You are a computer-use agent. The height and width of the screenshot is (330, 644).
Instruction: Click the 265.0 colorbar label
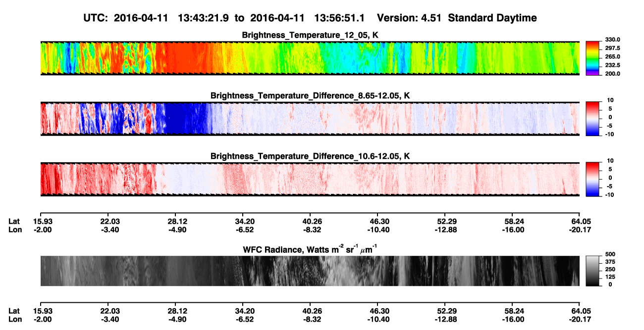(x=613, y=56)
